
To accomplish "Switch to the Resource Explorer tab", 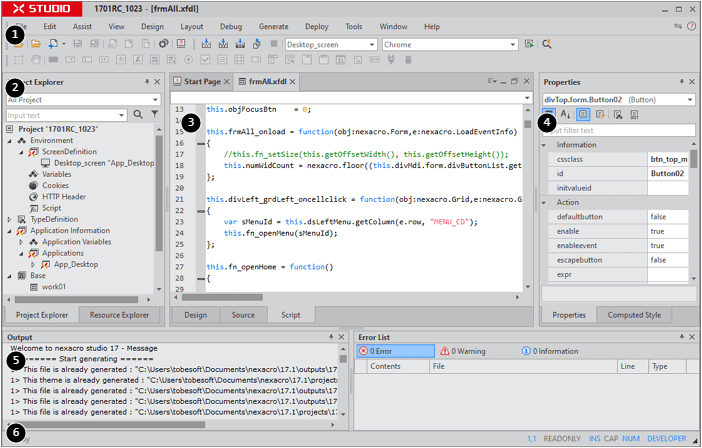I will pyautogui.click(x=119, y=314).
